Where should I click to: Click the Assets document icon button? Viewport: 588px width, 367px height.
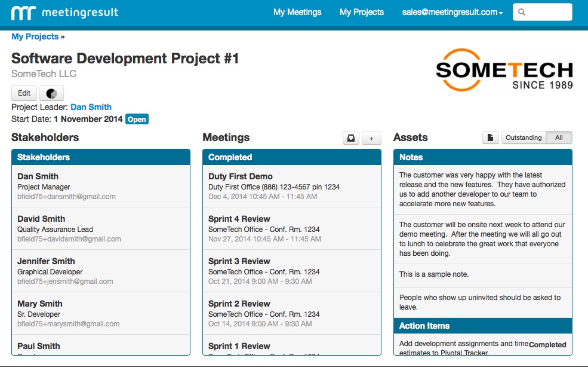pyautogui.click(x=490, y=137)
